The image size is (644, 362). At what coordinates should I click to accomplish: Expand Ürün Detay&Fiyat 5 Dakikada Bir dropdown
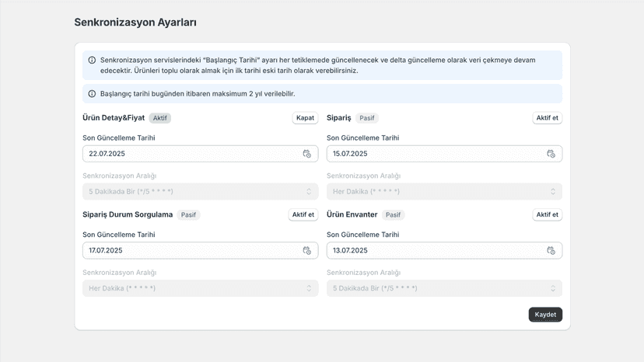(201, 192)
